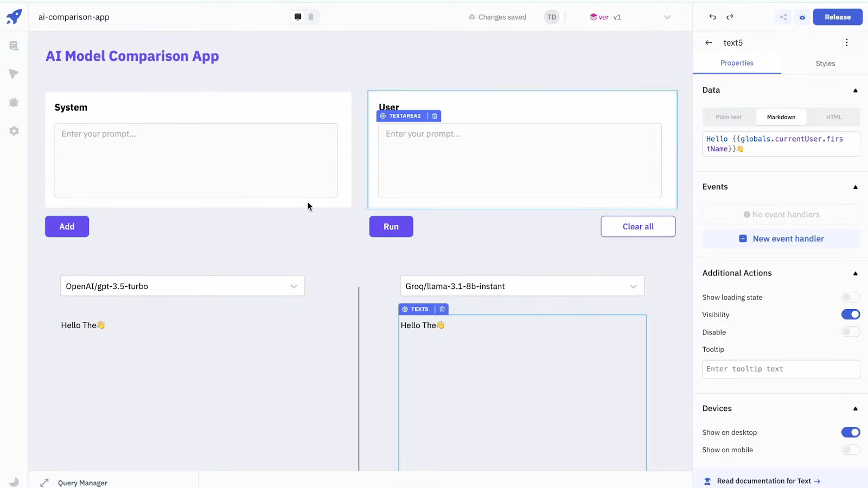Add a New event handler
Image resolution: width=868 pixels, height=488 pixels.
[x=781, y=239]
